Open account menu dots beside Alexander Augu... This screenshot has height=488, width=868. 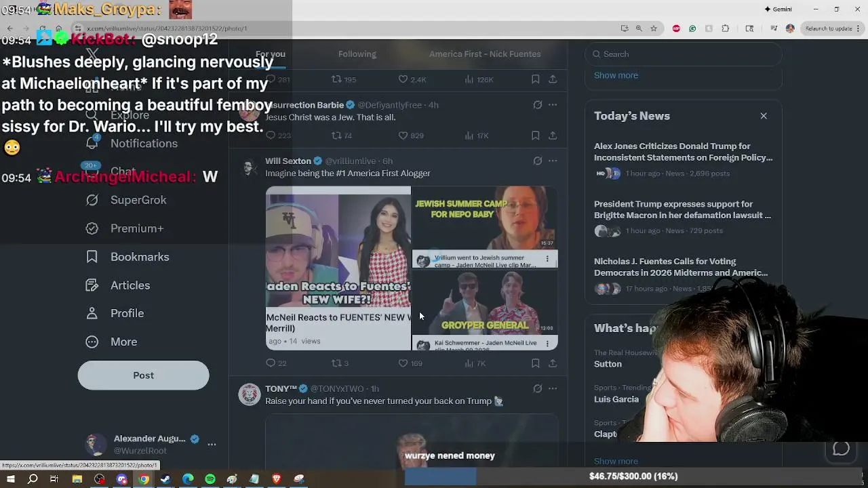tap(212, 445)
